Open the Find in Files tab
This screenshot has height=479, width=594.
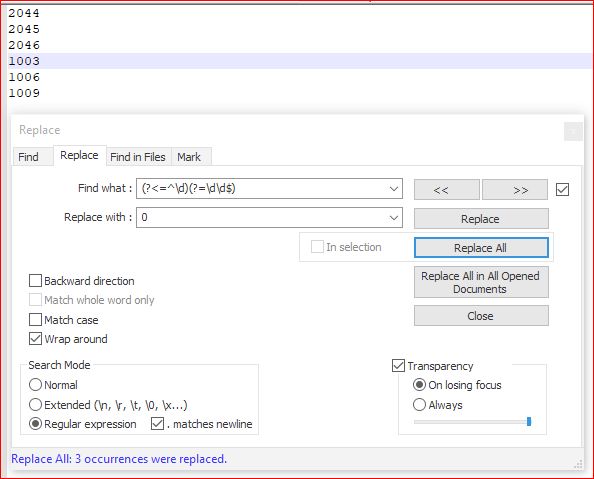pyautogui.click(x=138, y=157)
